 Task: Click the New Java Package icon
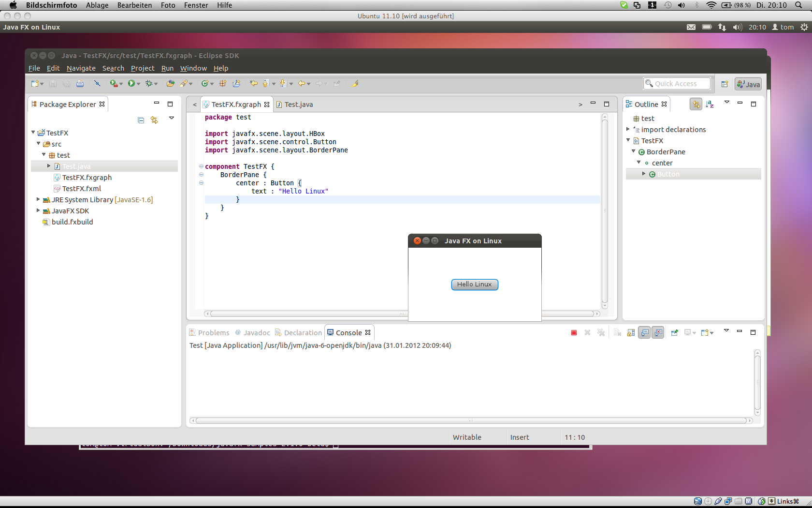click(x=223, y=84)
